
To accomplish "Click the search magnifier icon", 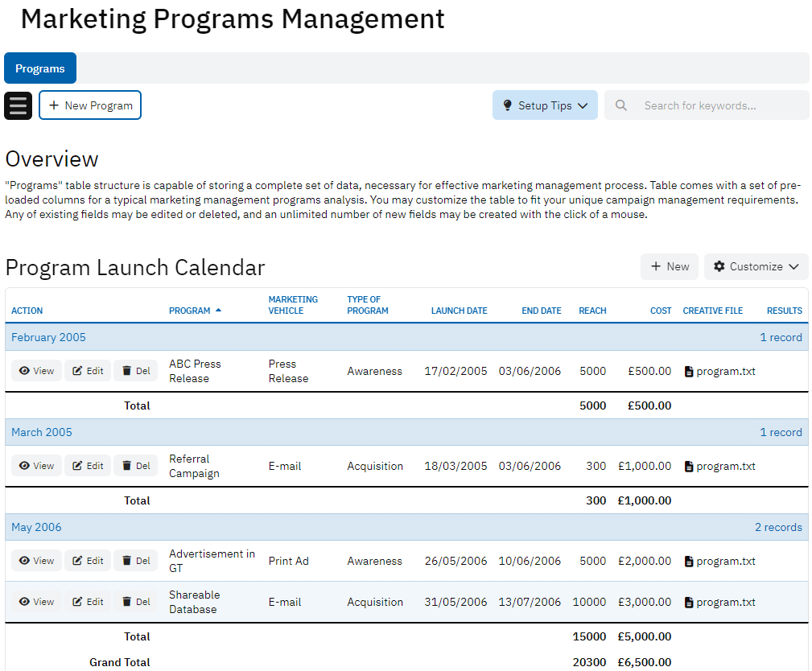I will click(620, 105).
